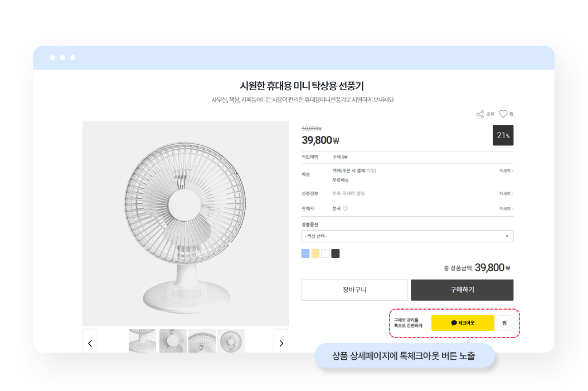This screenshot has width=588, height=391.
Task: Add to cart with 장바구니 button
Action: coord(354,290)
